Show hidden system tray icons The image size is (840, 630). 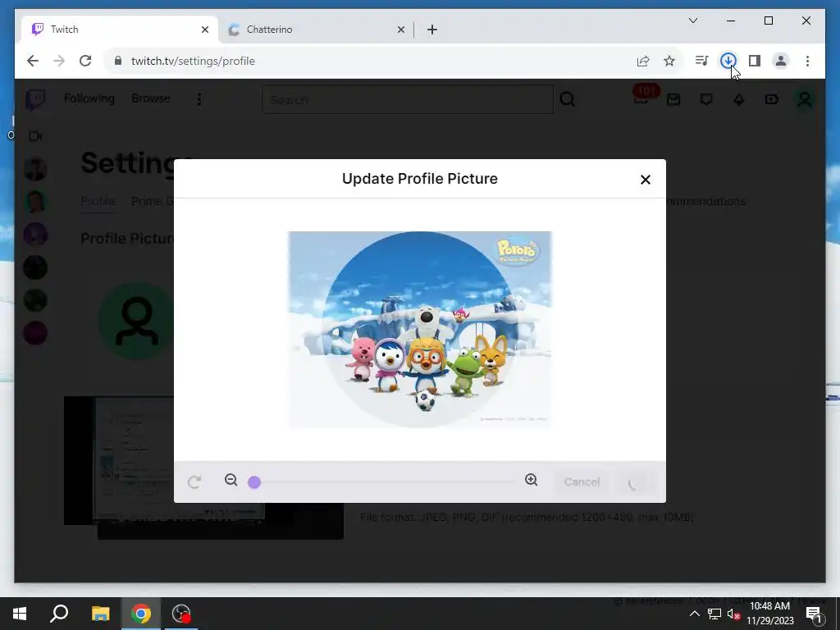click(694, 614)
